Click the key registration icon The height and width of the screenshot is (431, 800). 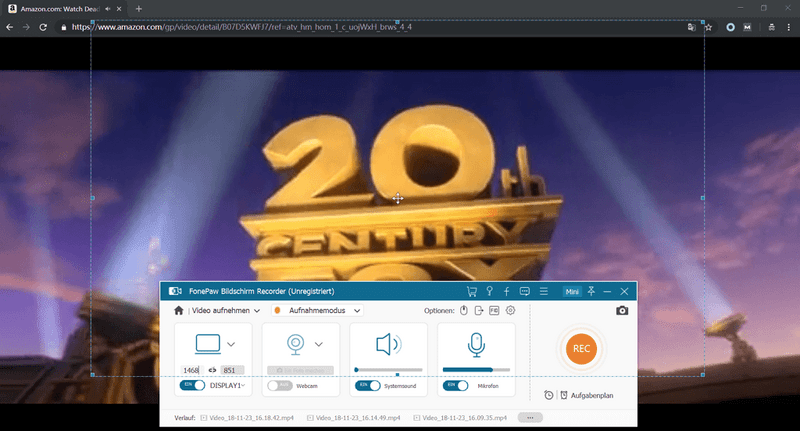click(x=490, y=291)
